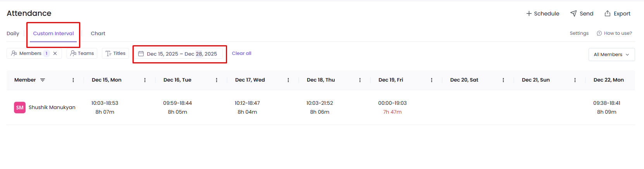
Task: Open the Dec 19, Fri column options menu
Action: [432, 80]
